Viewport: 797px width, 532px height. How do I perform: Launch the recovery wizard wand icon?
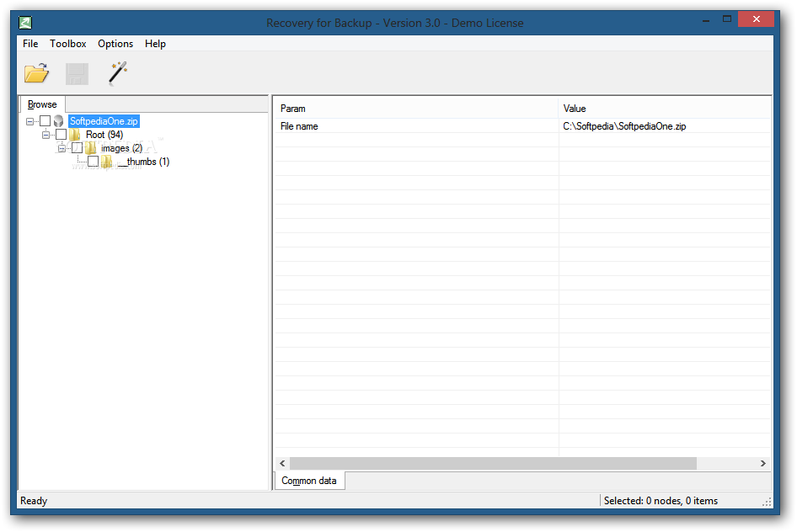(118, 73)
